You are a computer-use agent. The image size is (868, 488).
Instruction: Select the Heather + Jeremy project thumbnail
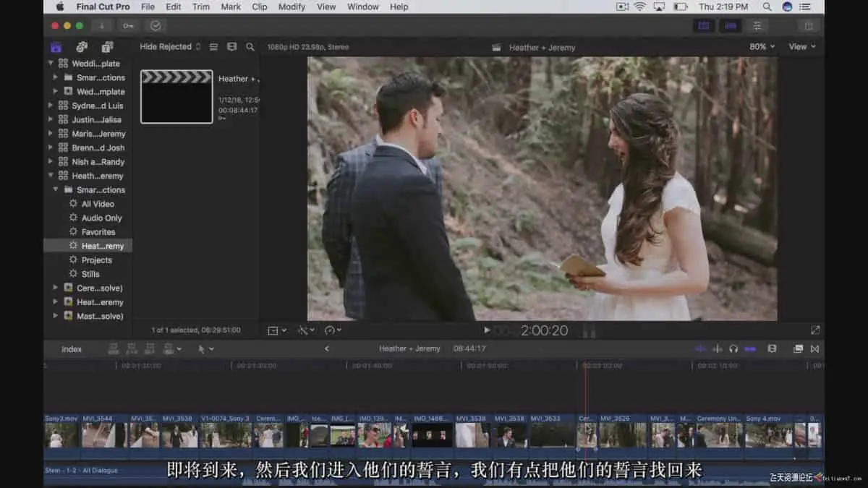pos(176,97)
